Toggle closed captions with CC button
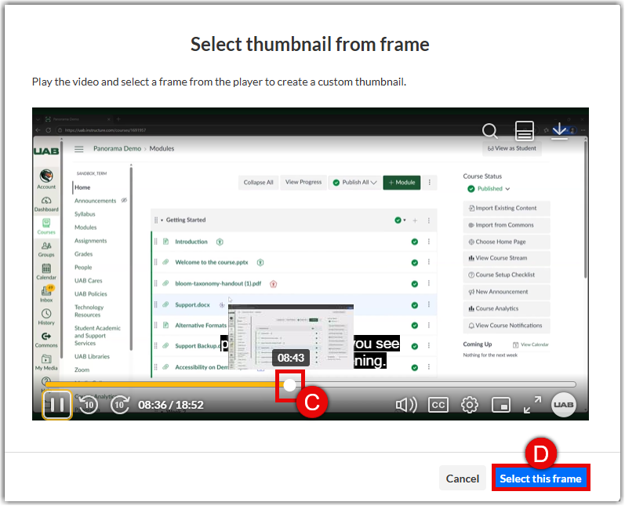Viewport: 625px width, 506px height. [438, 405]
